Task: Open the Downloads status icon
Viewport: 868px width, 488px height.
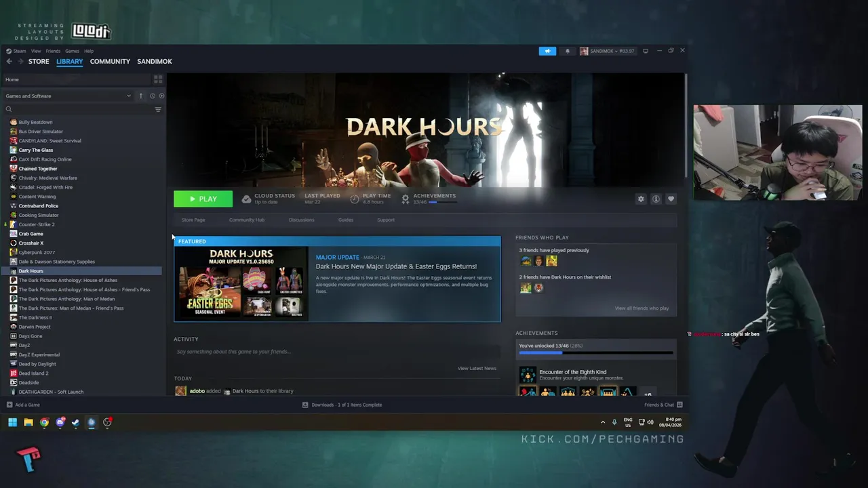Action: tap(305, 405)
